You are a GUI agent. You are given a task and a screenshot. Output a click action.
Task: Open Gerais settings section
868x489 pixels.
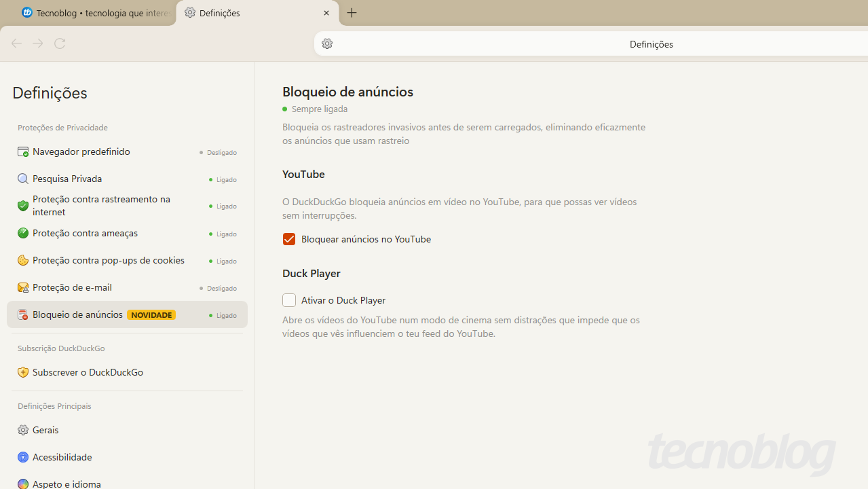point(127,430)
